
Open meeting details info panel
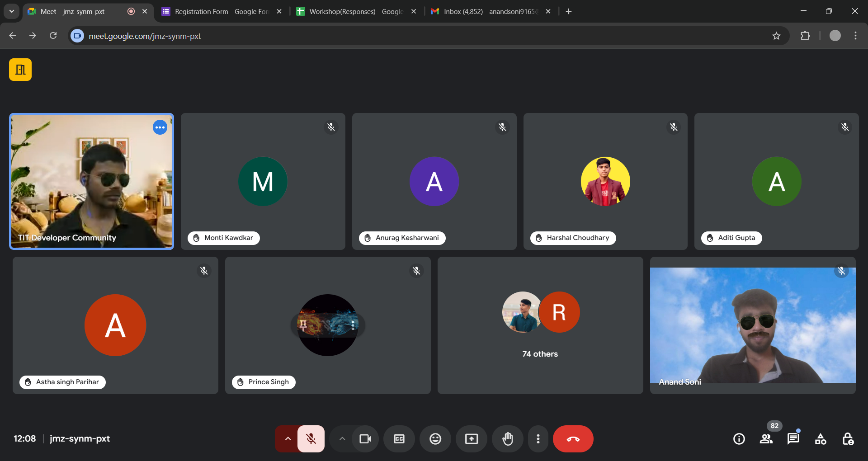tap(739, 438)
